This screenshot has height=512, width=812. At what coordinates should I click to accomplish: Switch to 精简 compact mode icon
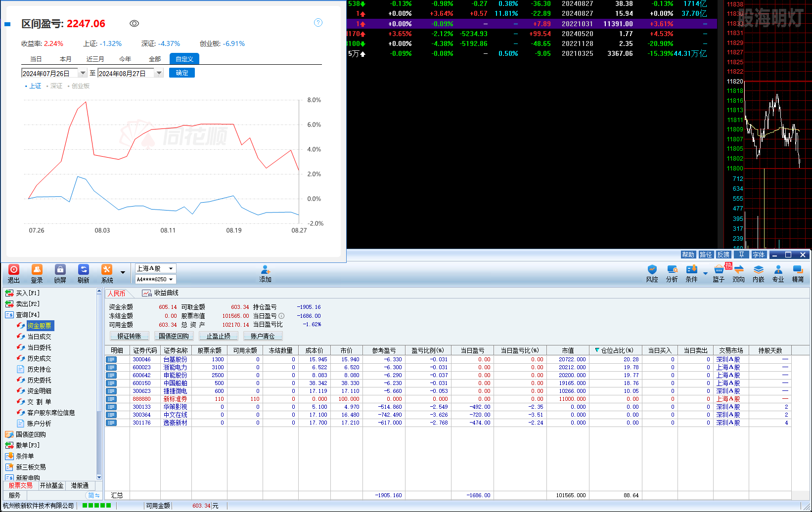pos(798,269)
